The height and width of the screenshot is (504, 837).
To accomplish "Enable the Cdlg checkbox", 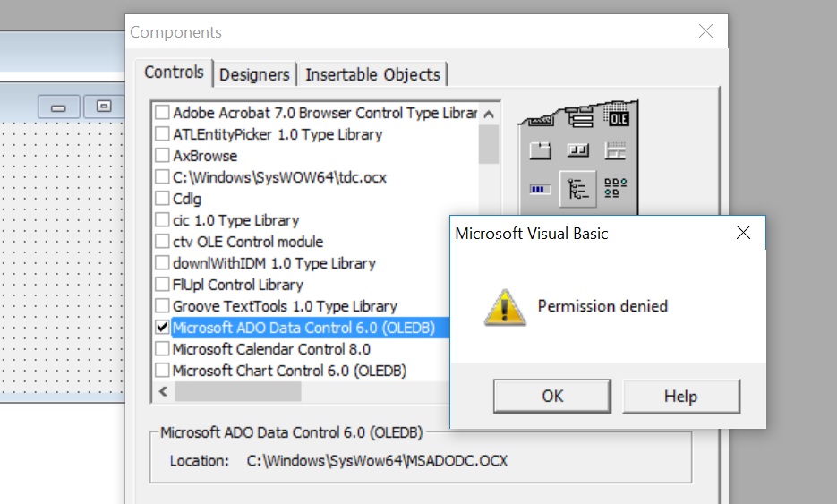I will click(162, 199).
